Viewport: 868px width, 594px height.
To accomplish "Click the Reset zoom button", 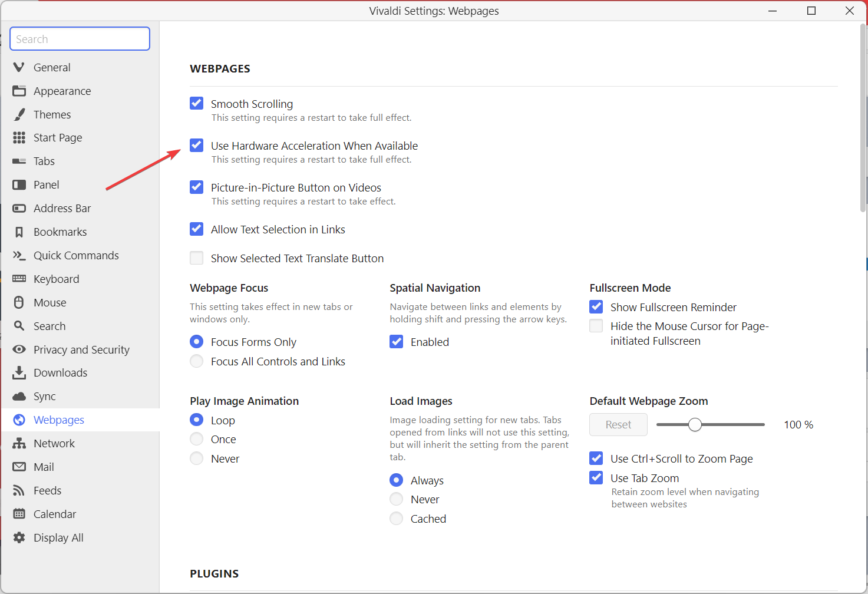I will [x=618, y=424].
